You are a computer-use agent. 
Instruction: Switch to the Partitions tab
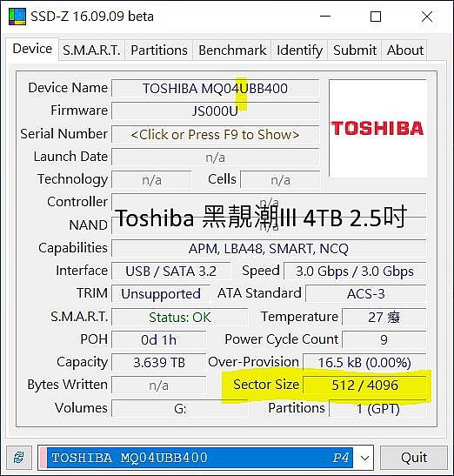click(159, 50)
